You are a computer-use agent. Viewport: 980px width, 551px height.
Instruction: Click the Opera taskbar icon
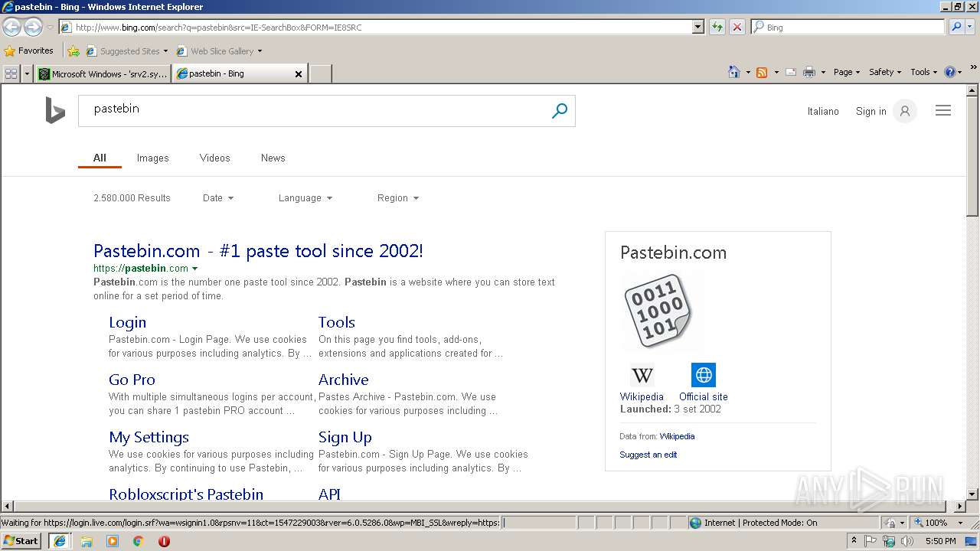point(164,541)
